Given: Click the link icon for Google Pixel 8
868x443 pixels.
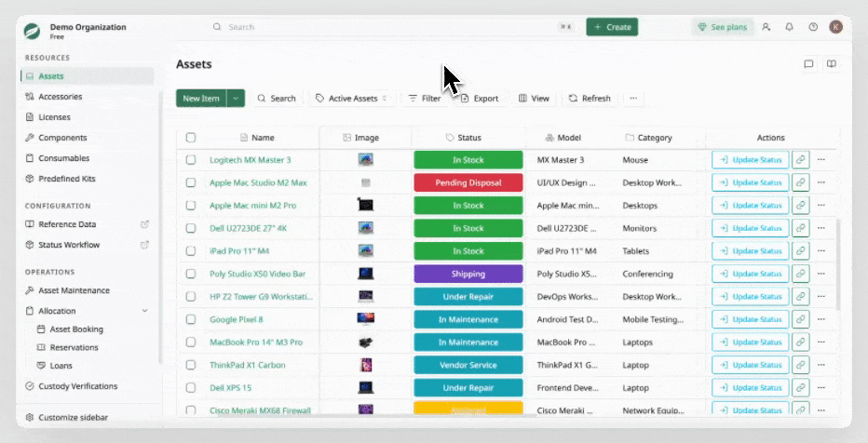Looking at the screenshot, I should pos(800,319).
